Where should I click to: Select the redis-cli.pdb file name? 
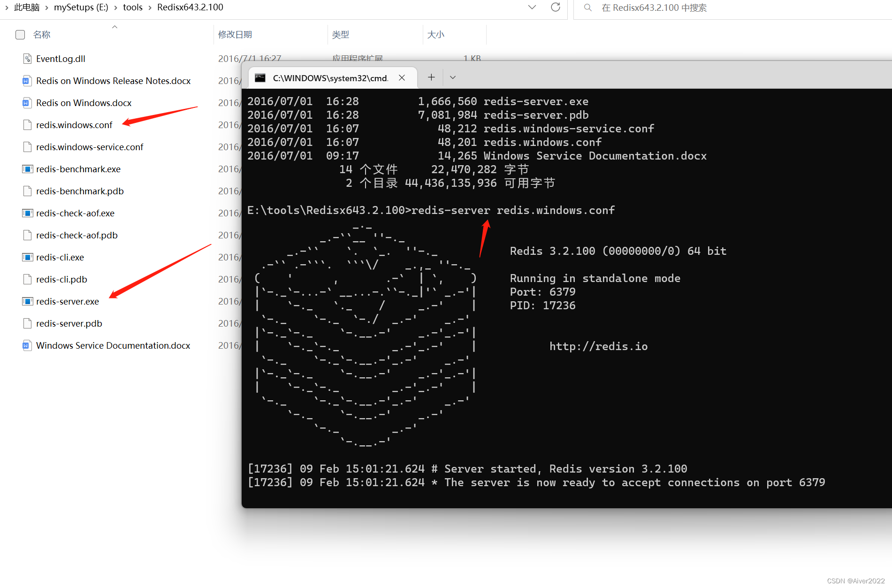61,279
